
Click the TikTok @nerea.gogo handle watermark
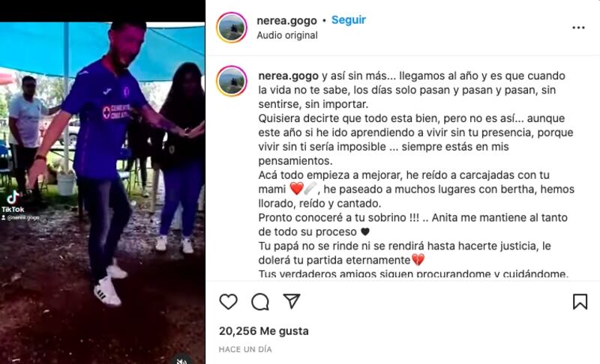(21, 218)
